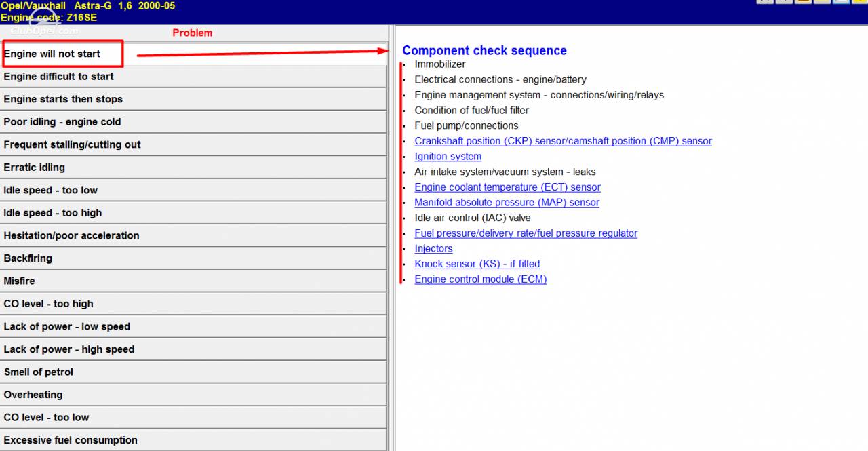This screenshot has height=451, width=868.
Task: Select the 'Erratic idling' problem
Action: [193, 168]
